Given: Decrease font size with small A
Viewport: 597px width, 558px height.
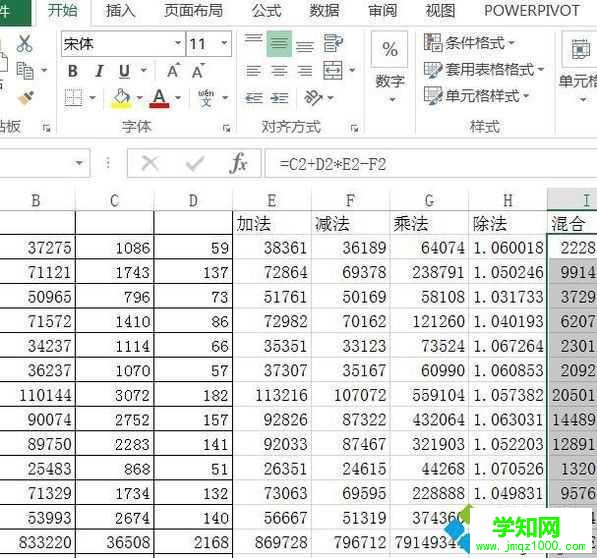Looking at the screenshot, I should 198,71.
